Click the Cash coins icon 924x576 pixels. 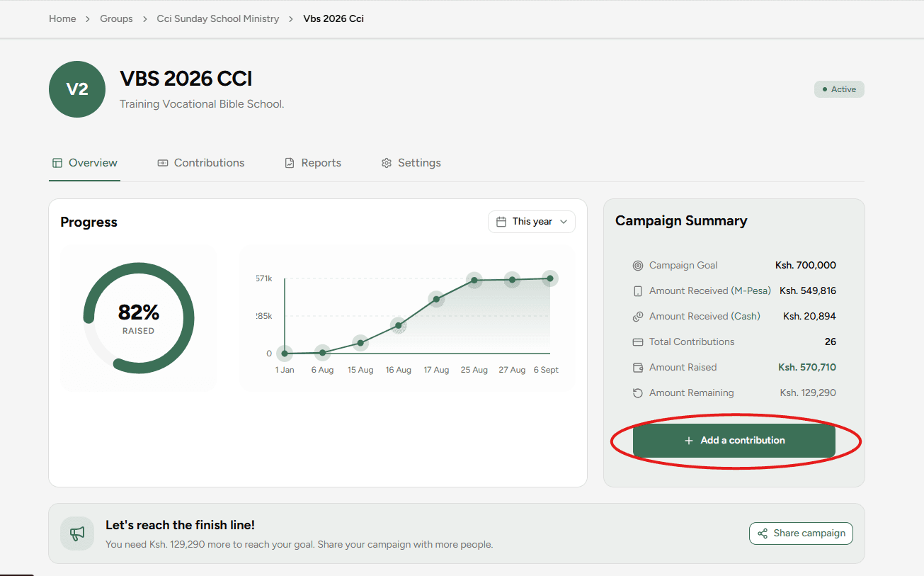click(638, 317)
